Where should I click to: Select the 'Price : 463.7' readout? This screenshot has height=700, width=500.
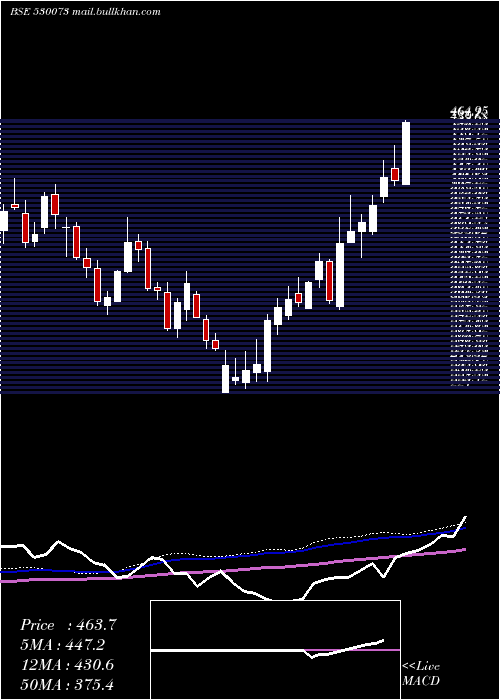click(x=68, y=625)
